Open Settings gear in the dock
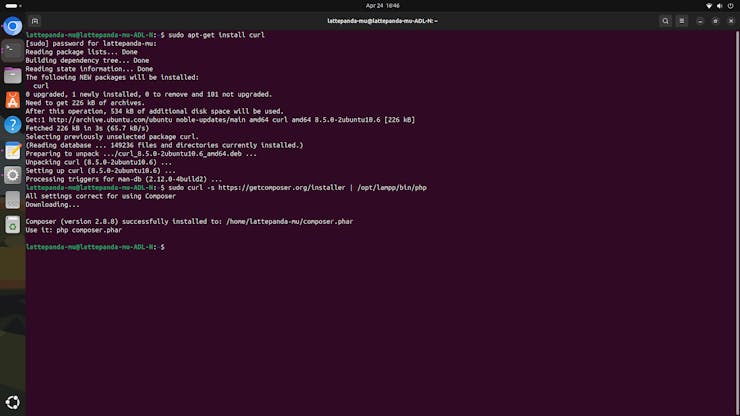740x416 pixels. pyautogui.click(x=13, y=175)
